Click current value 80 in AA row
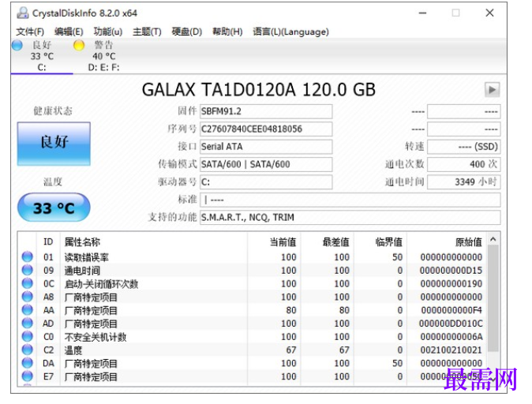Viewport: 532px width, 404px height. pyautogui.click(x=291, y=310)
